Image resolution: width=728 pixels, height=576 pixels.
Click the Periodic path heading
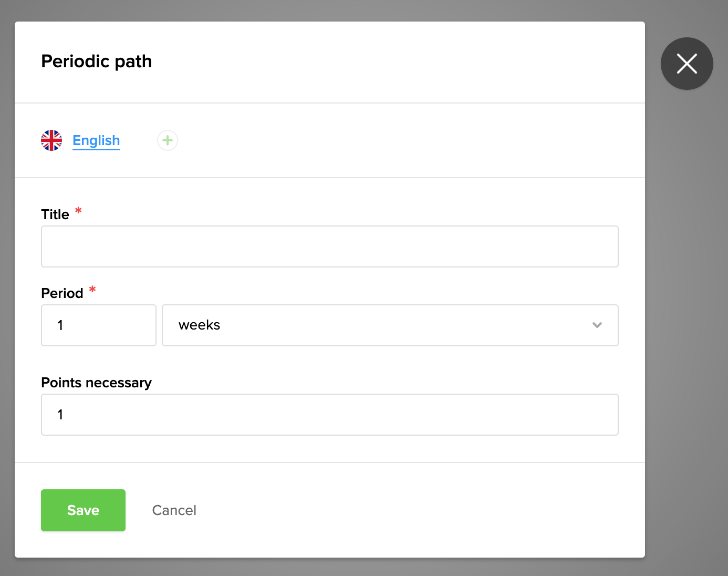click(x=96, y=61)
